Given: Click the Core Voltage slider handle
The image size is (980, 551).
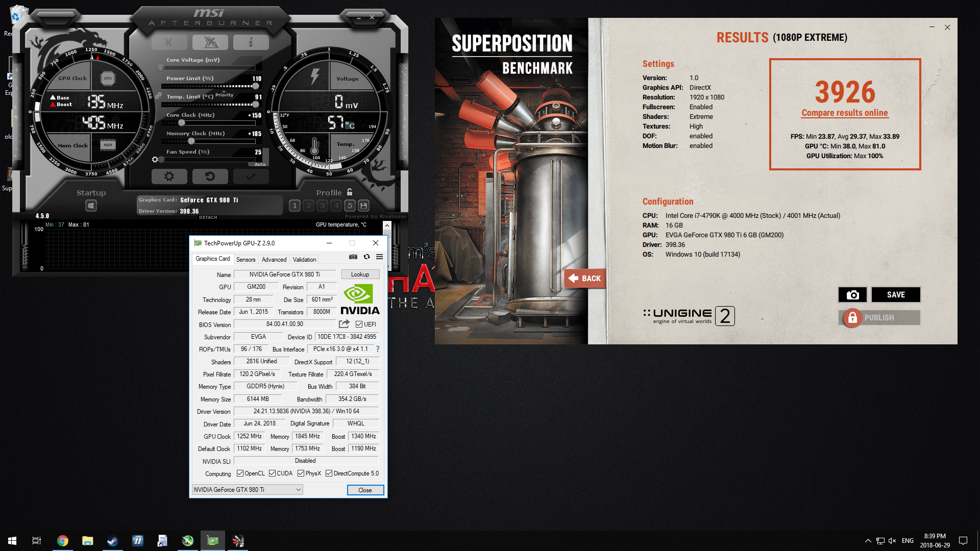Looking at the screenshot, I should click(161, 68).
